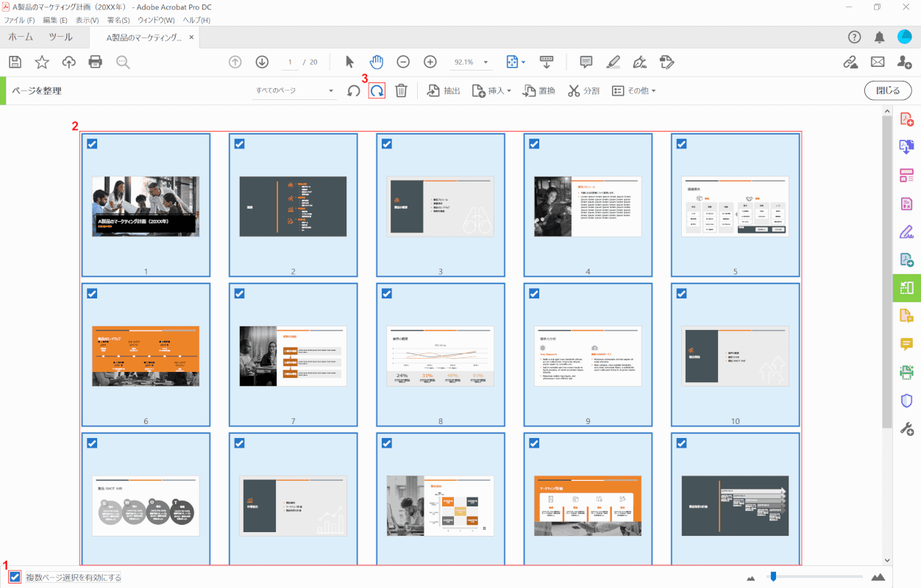Uncheck the checkbox on page 8 thumbnail
This screenshot has width=921, height=588.
point(387,293)
